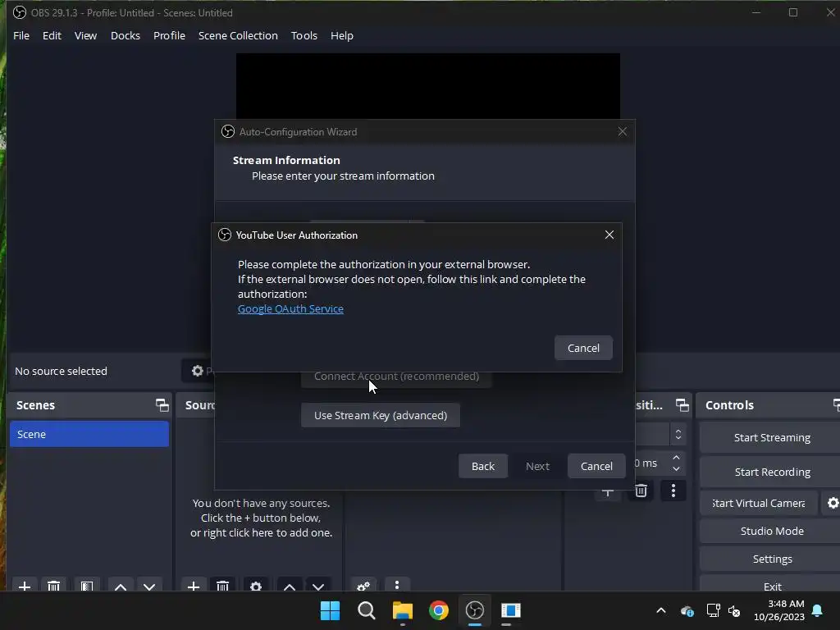The image size is (840, 630).
Task: Open Google Chrome from taskbar
Action: [x=438, y=610]
